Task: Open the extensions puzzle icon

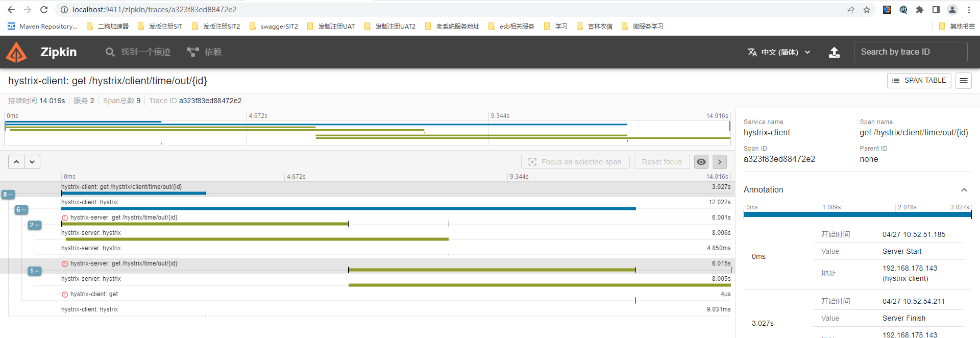Action: [920, 10]
